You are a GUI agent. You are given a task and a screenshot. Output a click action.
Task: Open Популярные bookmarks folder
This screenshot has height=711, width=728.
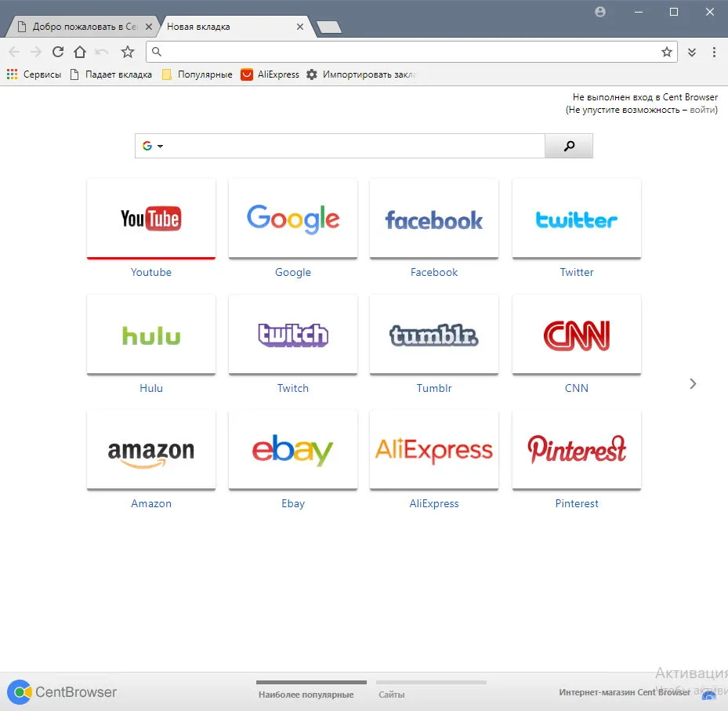[197, 74]
